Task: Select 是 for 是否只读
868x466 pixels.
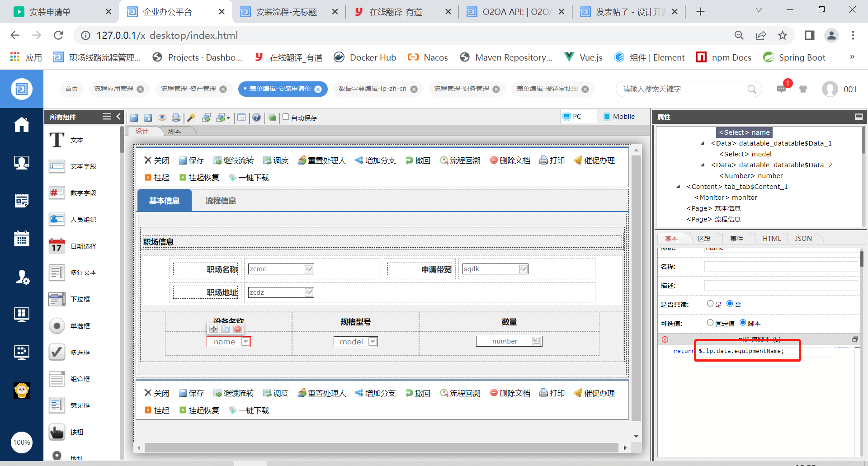Action: click(710, 304)
